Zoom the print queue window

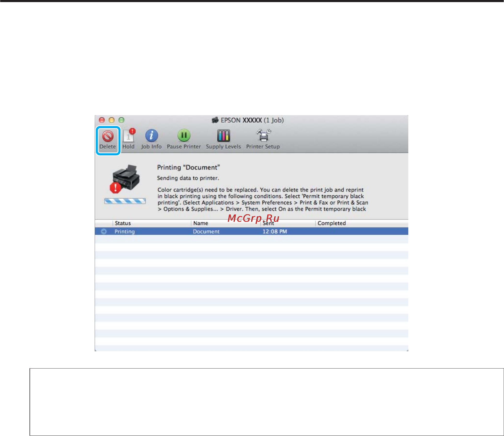point(121,120)
